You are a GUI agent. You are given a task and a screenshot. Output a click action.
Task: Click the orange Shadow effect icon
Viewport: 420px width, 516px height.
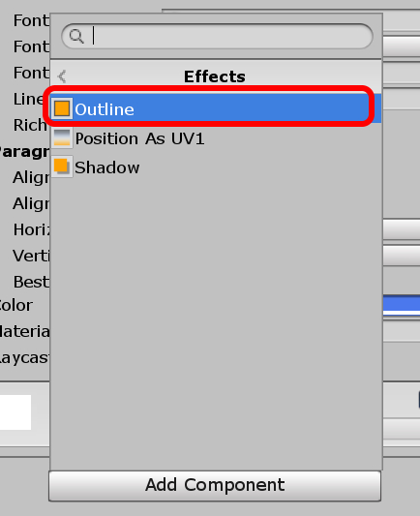point(62,167)
